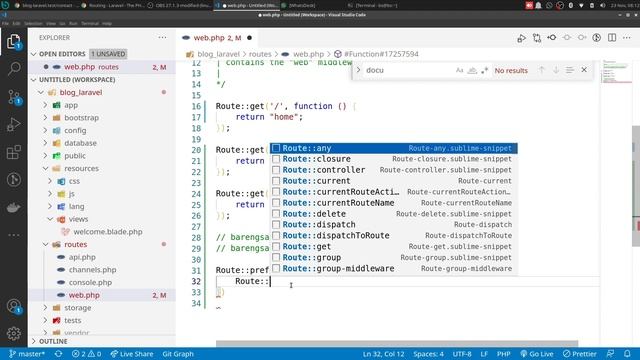
Task: Click routes in the breadcrumb
Action: 260,54
